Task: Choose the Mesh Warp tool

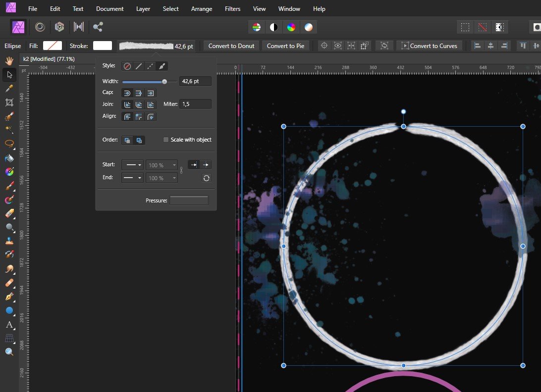Action: click(x=9, y=338)
